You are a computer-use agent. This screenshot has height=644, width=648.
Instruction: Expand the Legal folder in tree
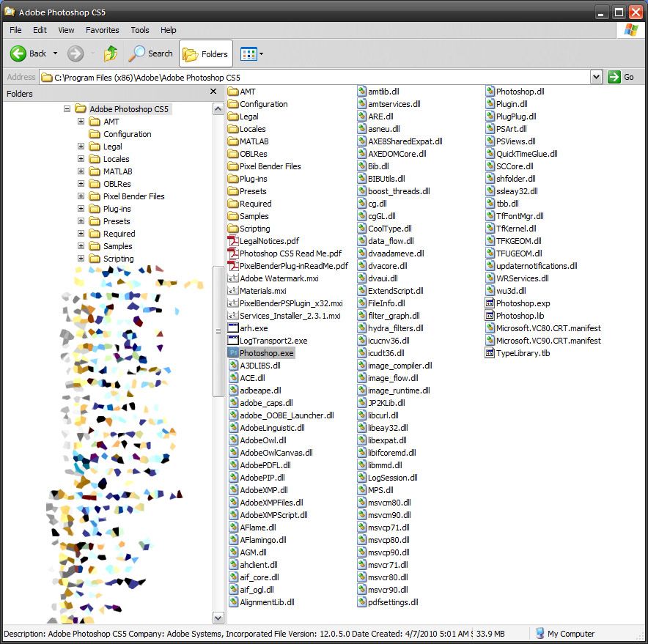pos(81,147)
